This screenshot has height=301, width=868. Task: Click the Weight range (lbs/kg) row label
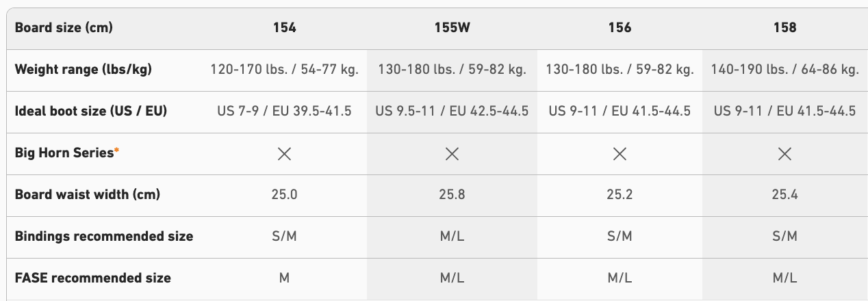point(83,70)
